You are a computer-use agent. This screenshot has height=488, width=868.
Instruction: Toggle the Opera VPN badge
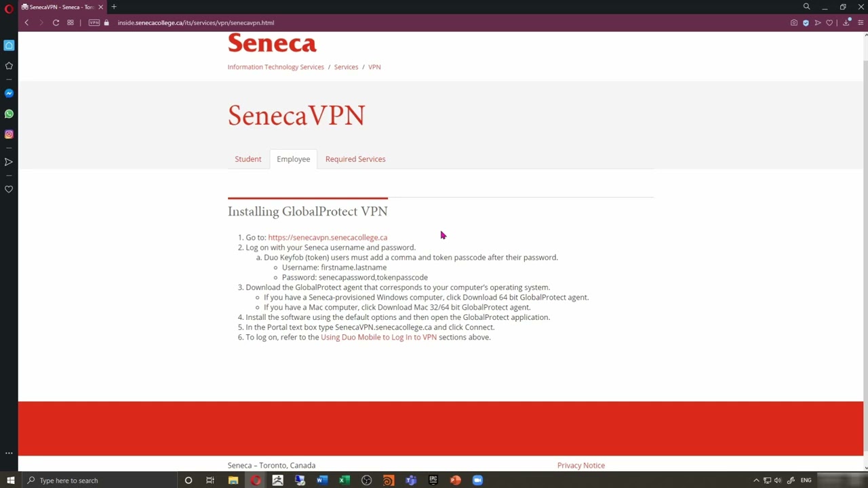click(x=94, y=22)
